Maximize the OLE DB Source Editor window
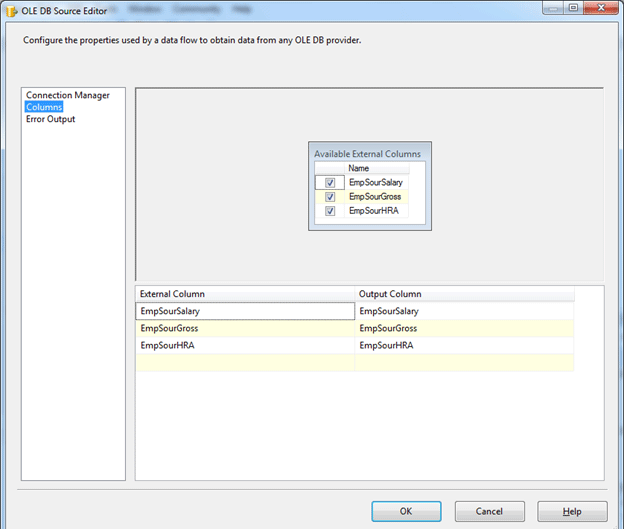The image size is (624, 529). (573, 8)
